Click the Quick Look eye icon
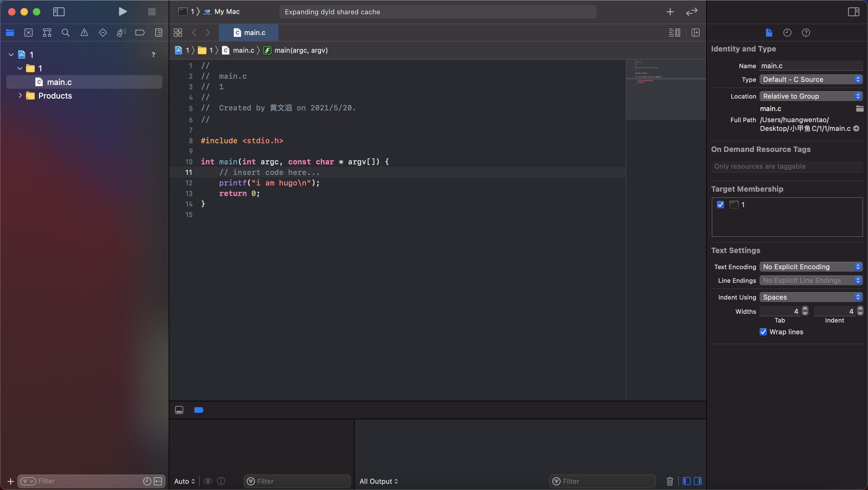 point(208,481)
